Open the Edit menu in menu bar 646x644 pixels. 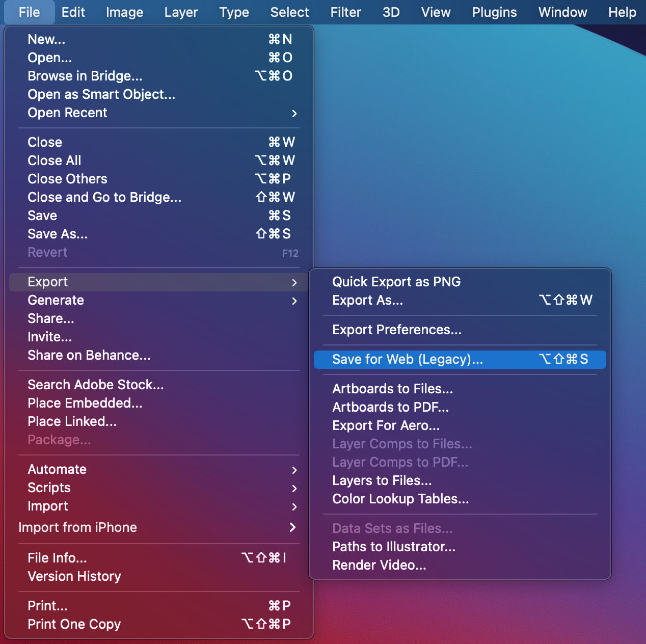(x=73, y=12)
